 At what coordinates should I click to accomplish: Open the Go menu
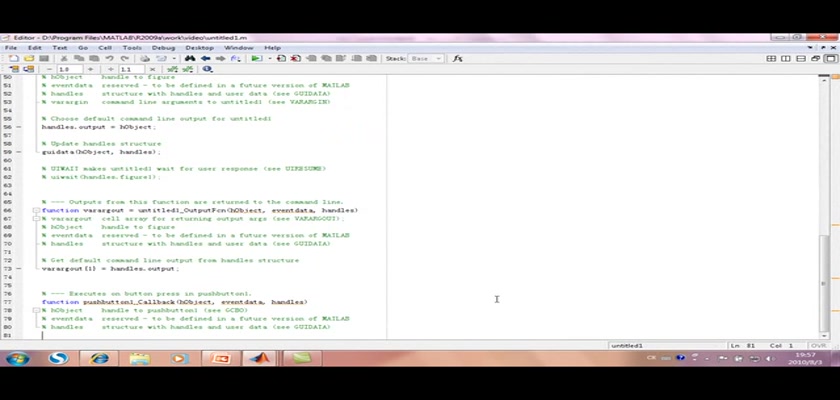(82, 48)
